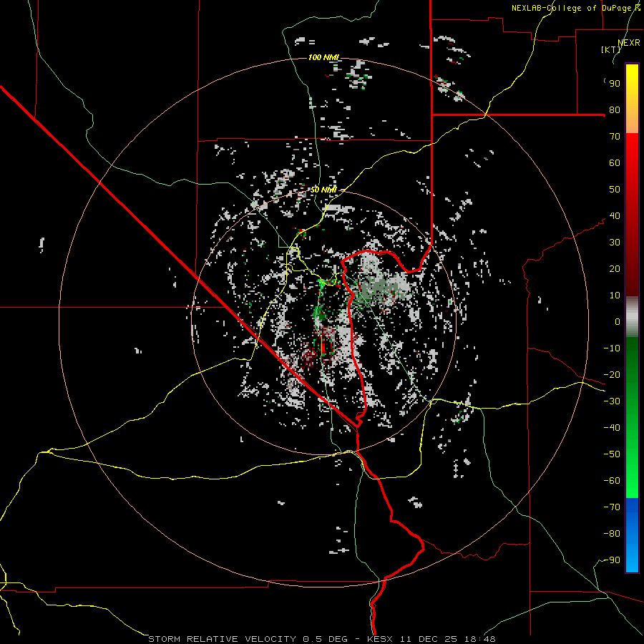Click the 40 value on the velocity scale
This screenshot has width=644, height=644.
tap(615, 216)
